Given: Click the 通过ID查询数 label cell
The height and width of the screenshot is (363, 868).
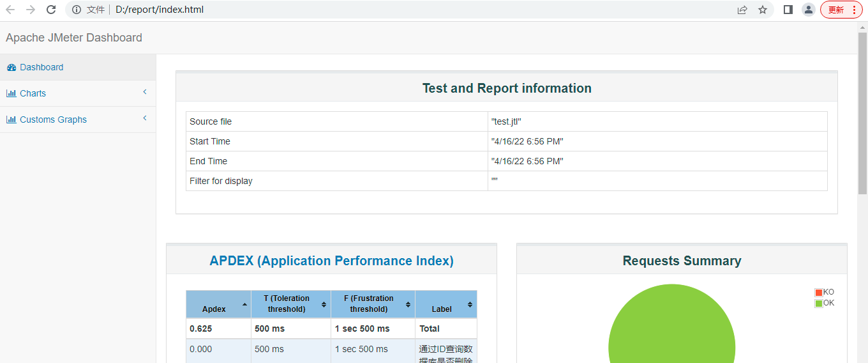Looking at the screenshot, I should pos(446,351).
